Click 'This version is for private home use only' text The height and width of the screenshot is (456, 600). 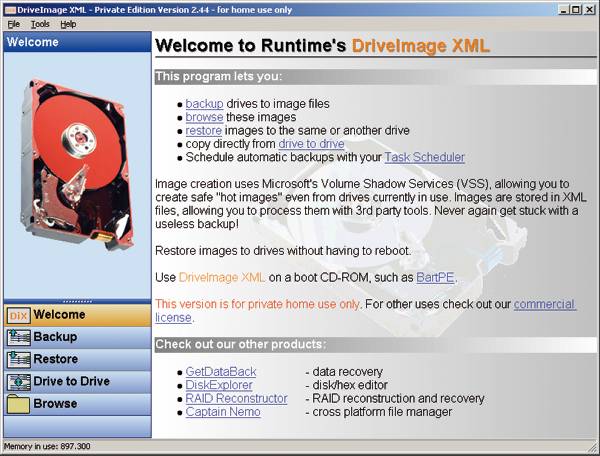[258, 304]
